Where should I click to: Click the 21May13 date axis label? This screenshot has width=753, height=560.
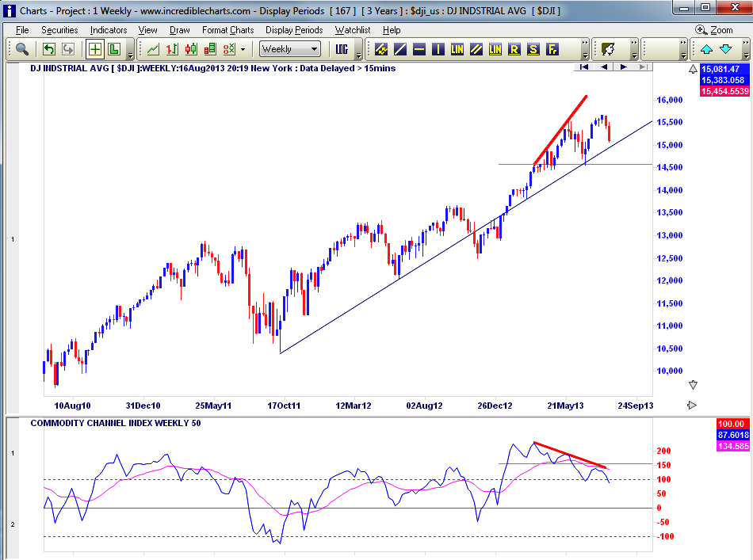[565, 406]
